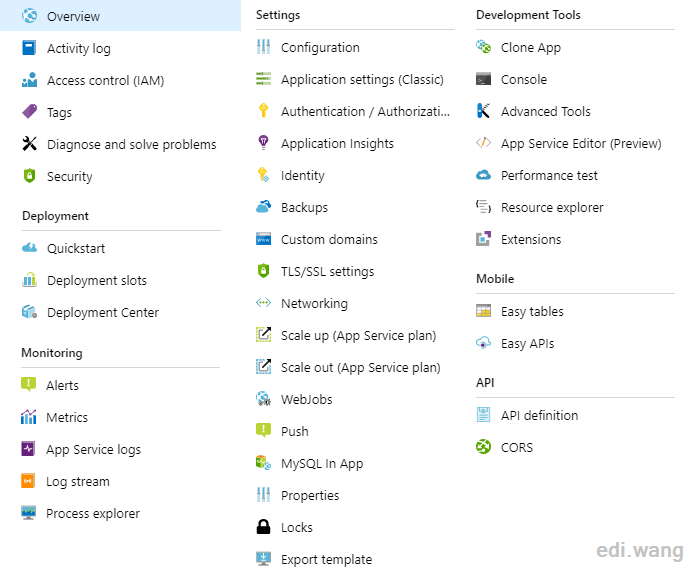The height and width of the screenshot is (577, 700).
Task: Click the Backups cloud icon
Action: pyautogui.click(x=263, y=207)
